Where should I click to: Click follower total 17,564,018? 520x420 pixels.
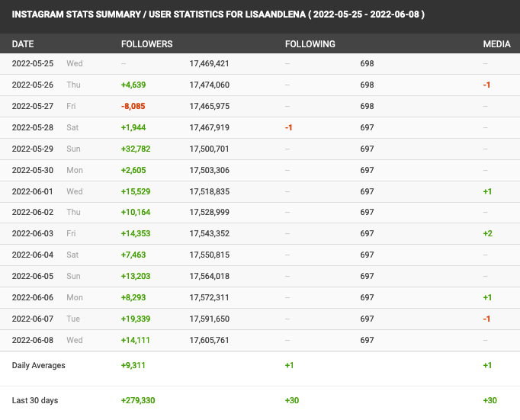(209, 276)
